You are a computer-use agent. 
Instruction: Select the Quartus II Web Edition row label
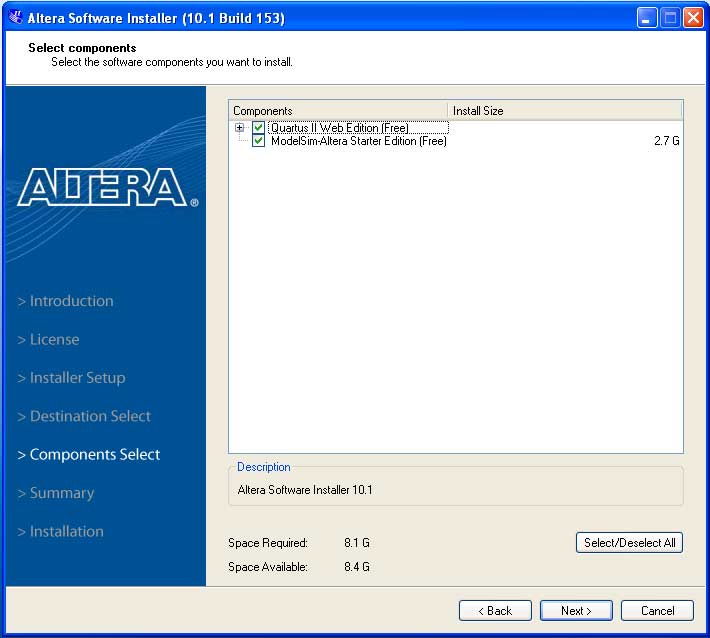click(339, 128)
